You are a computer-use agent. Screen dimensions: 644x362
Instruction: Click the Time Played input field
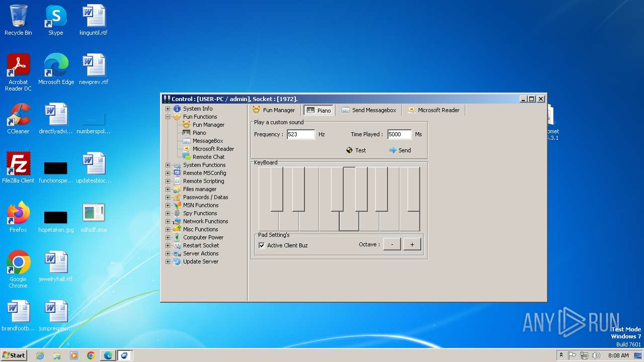[x=399, y=134]
